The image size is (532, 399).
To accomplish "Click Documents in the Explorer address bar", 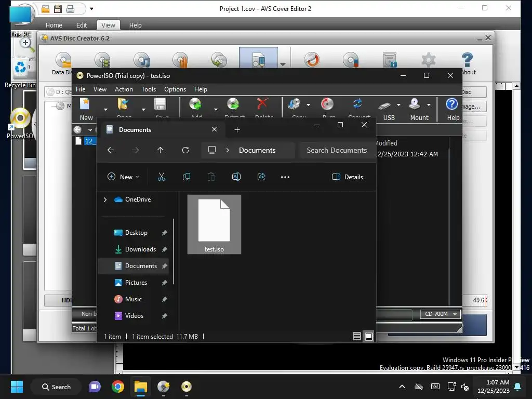I will point(257,150).
